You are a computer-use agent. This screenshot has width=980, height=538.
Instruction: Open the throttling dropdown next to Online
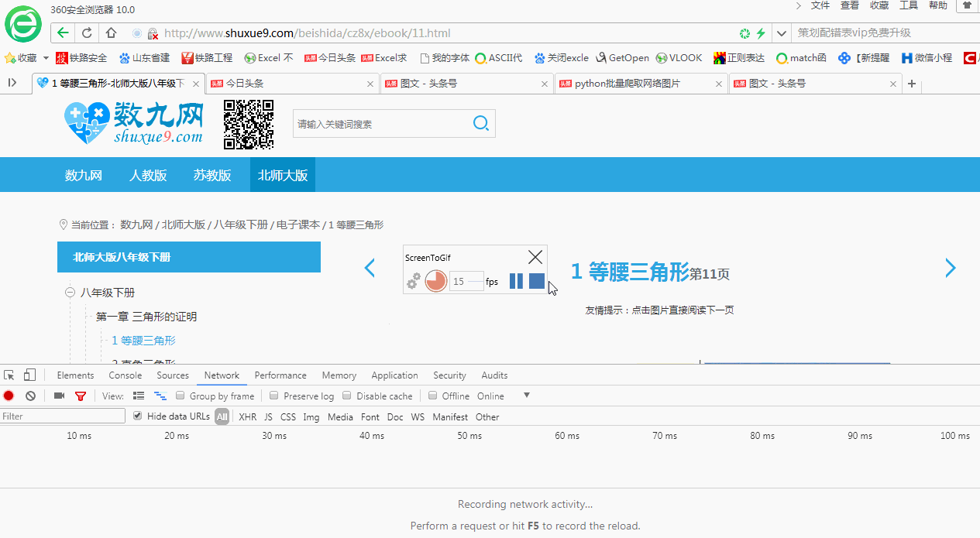(x=527, y=396)
